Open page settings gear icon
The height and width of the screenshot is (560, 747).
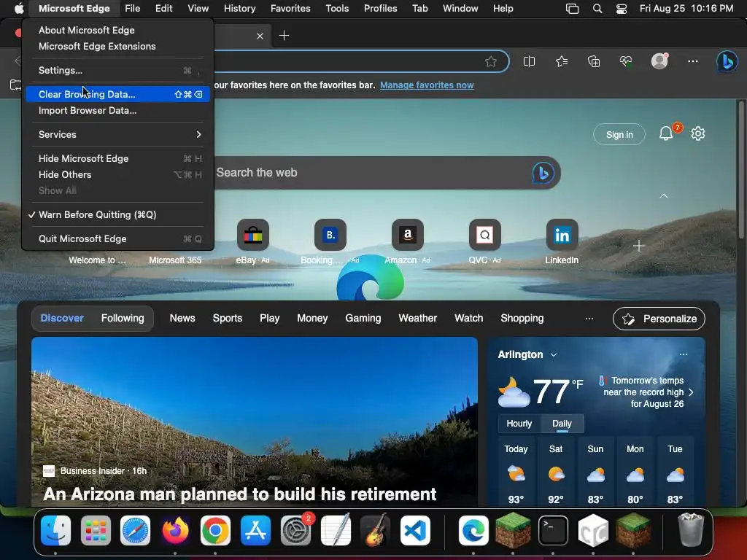[698, 134]
